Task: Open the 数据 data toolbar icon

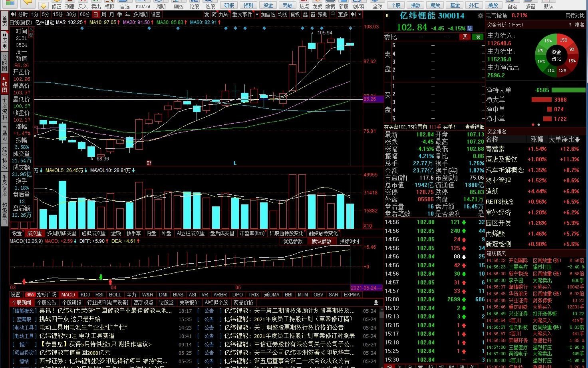Action: tap(330, 5)
